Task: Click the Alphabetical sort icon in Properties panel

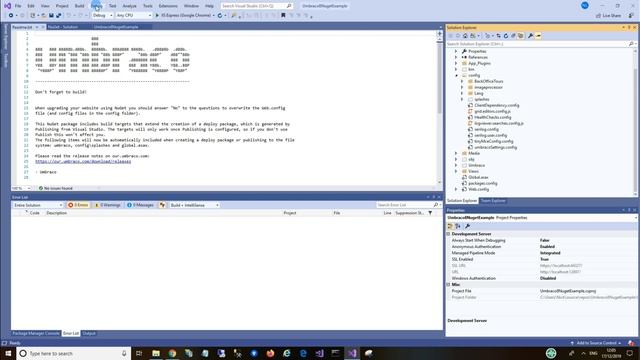Action: [458, 226]
